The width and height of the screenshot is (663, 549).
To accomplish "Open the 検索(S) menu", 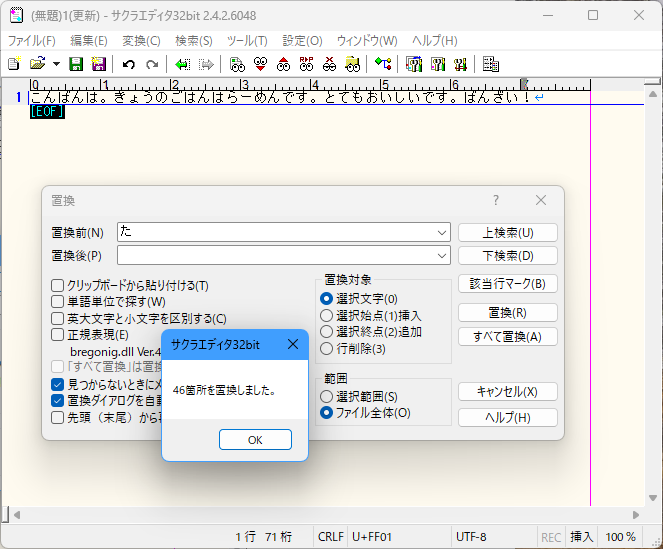I will 194,41.
